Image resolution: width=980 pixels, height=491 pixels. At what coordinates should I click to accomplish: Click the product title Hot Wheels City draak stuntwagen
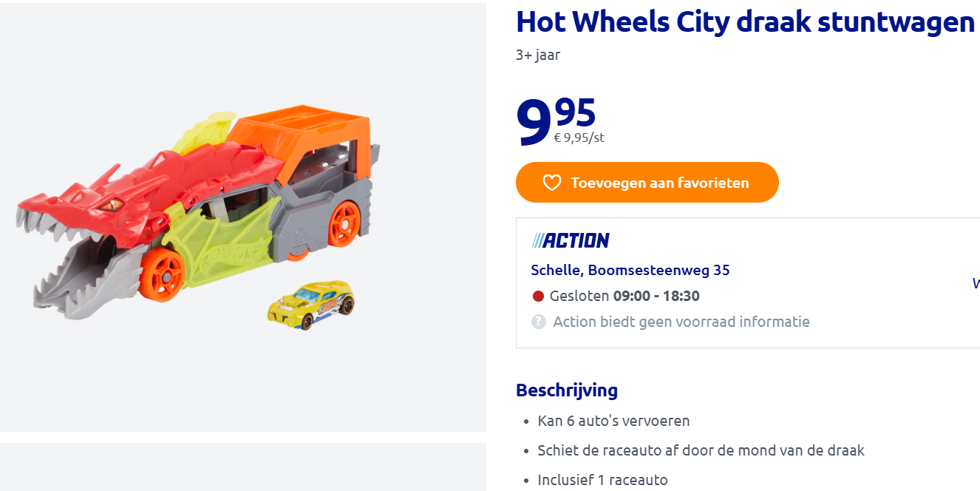pos(745,22)
